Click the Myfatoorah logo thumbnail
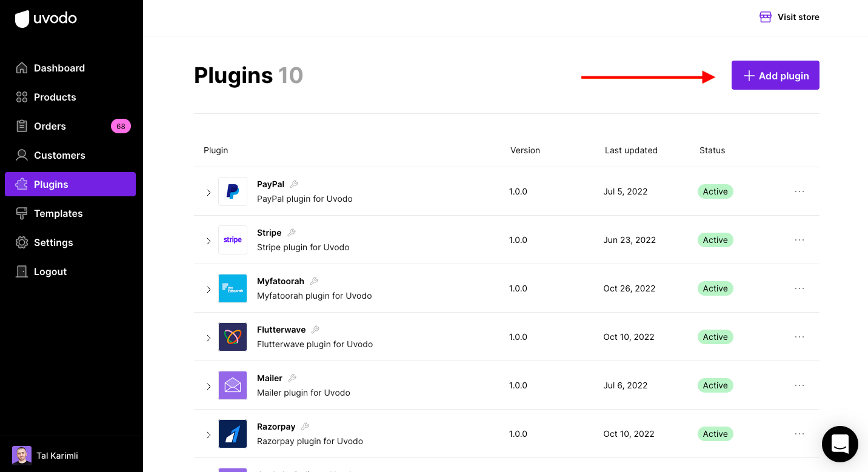The height and width of the screenshot is (472, 868). 233,288
